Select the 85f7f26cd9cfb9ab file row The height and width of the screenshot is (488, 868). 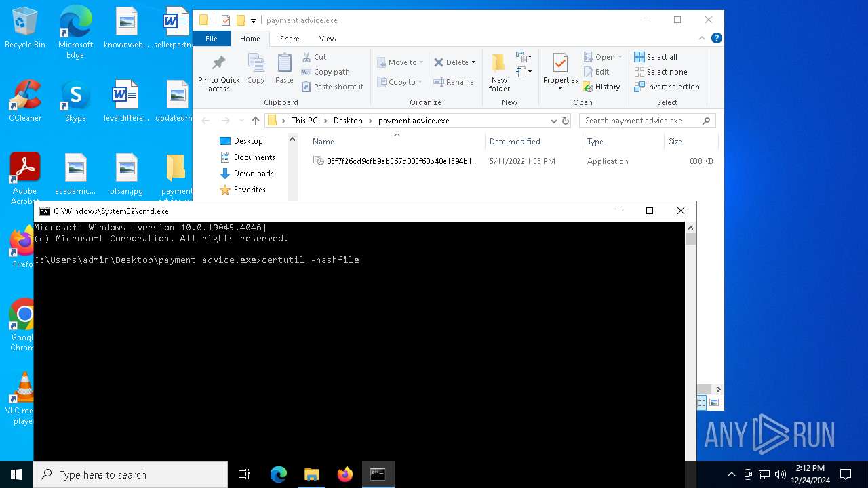[x=513, y=161]
